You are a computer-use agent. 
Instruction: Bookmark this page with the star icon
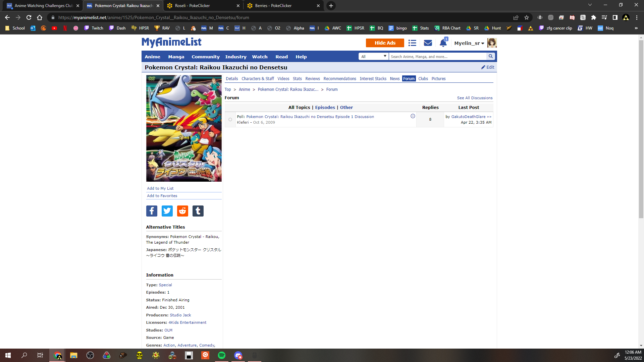pyautogui.click(x=527, y=17)
